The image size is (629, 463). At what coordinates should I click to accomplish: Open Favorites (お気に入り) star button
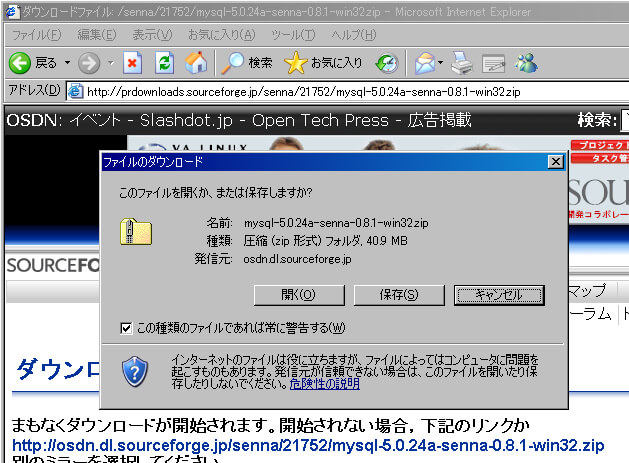[323, 63]
